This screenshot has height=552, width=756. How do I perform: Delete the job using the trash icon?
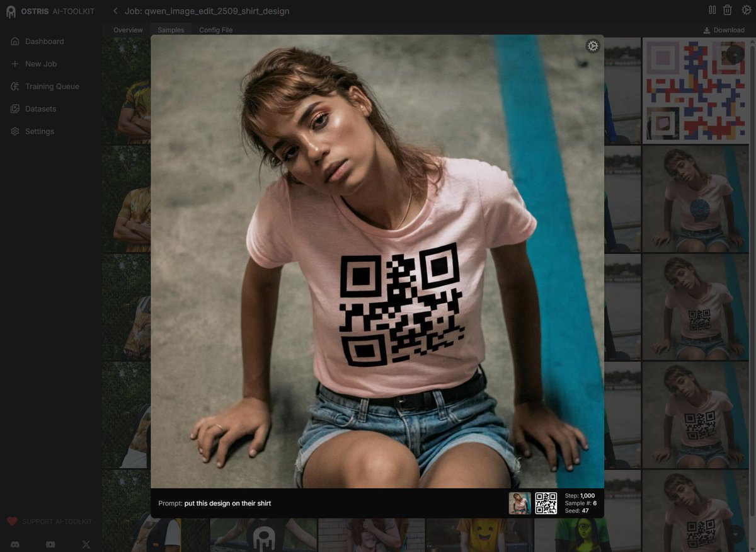coord(727,10)
